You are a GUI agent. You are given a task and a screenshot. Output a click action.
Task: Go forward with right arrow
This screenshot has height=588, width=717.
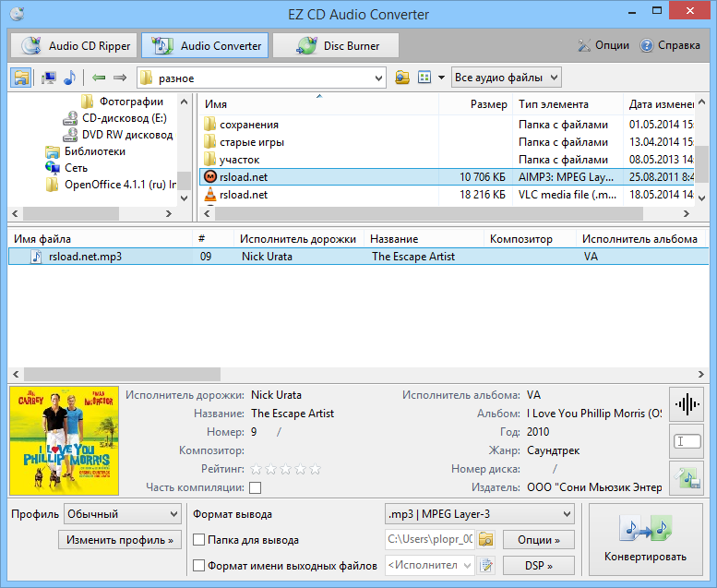point(120,78)
